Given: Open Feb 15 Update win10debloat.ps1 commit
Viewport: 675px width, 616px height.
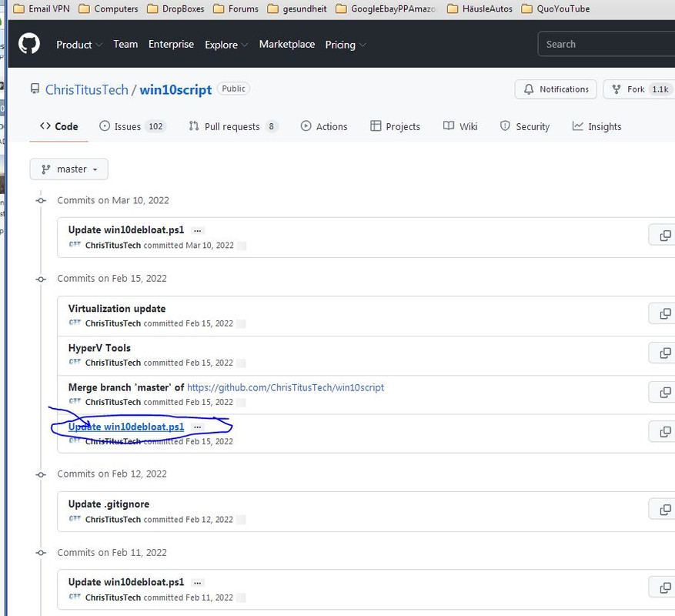Looking at the screenshot, I should pyautogui.click(x=126, y=427).
